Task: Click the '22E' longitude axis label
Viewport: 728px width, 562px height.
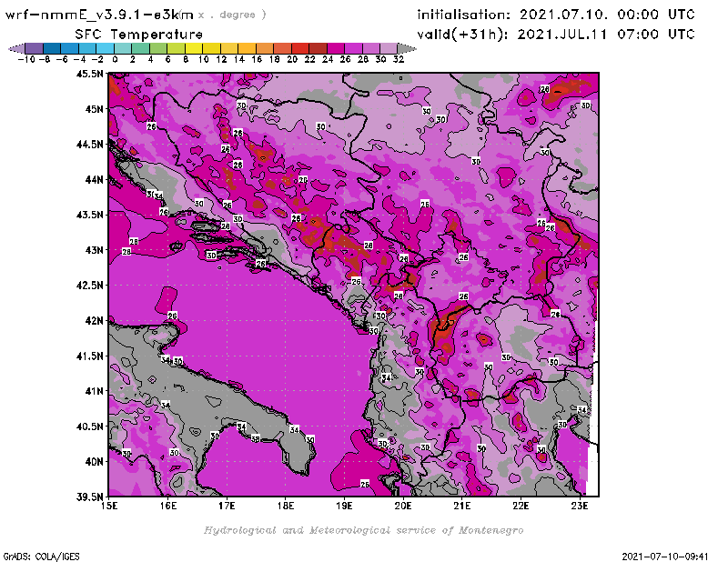Action: pyautogui.click(x=521, y=506)
